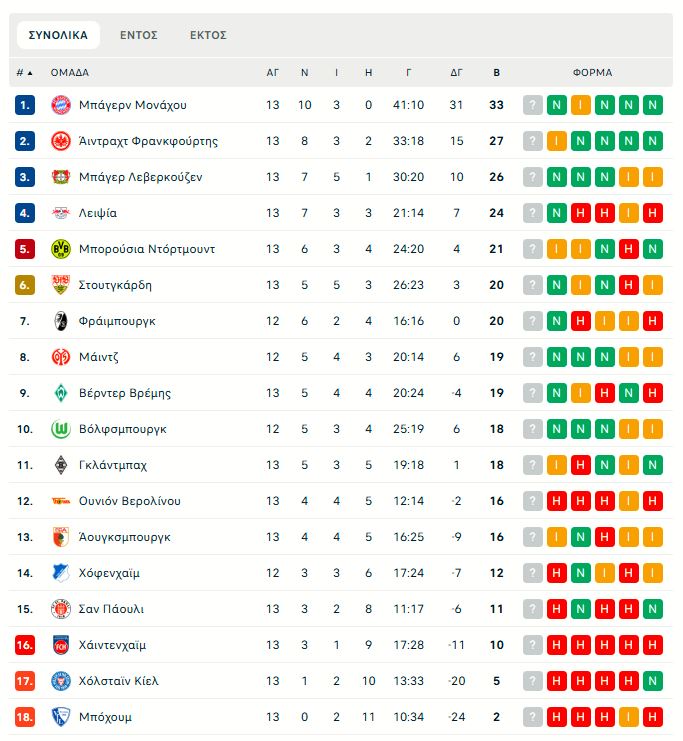Click the Wolfsburg club crest
This screenshot has width=683, height=741.
coord(61,429)
